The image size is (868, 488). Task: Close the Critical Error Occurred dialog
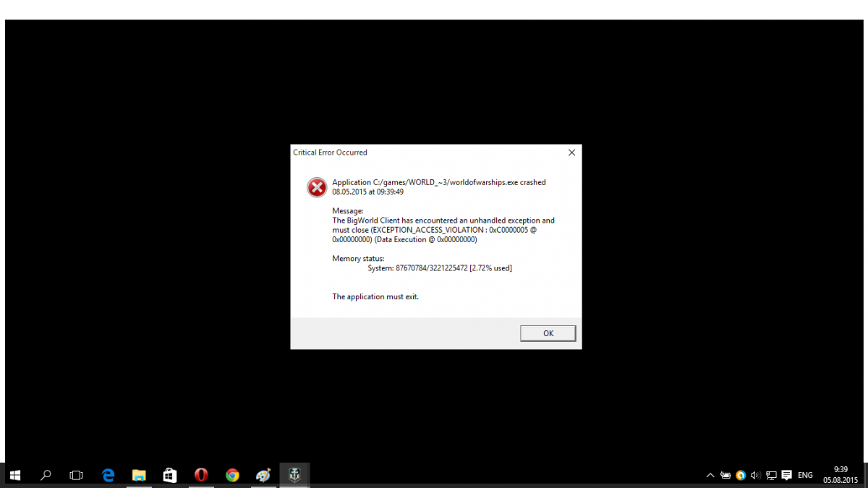571,153
